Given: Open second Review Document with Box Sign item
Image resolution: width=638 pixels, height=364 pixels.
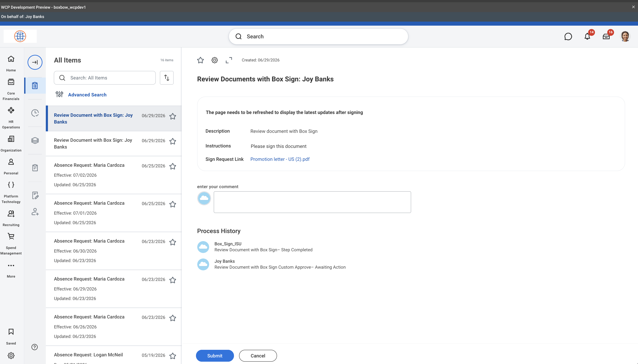Looking at the screenshot, I should 114,143.
